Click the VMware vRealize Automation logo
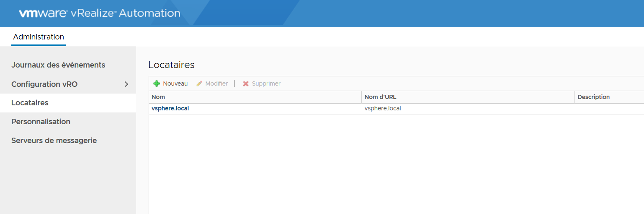The width and height of the screenshot is (644, 214). [100, 13]
